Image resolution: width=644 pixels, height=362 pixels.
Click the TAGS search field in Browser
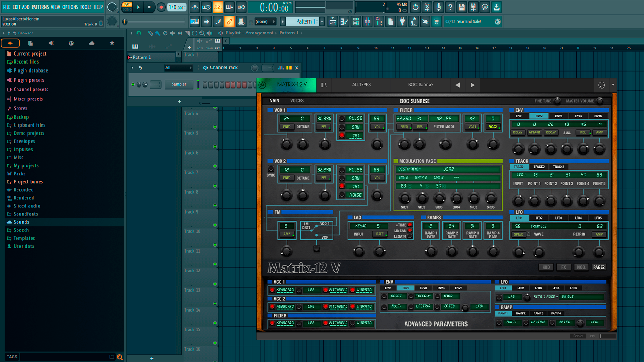(65, 357)
